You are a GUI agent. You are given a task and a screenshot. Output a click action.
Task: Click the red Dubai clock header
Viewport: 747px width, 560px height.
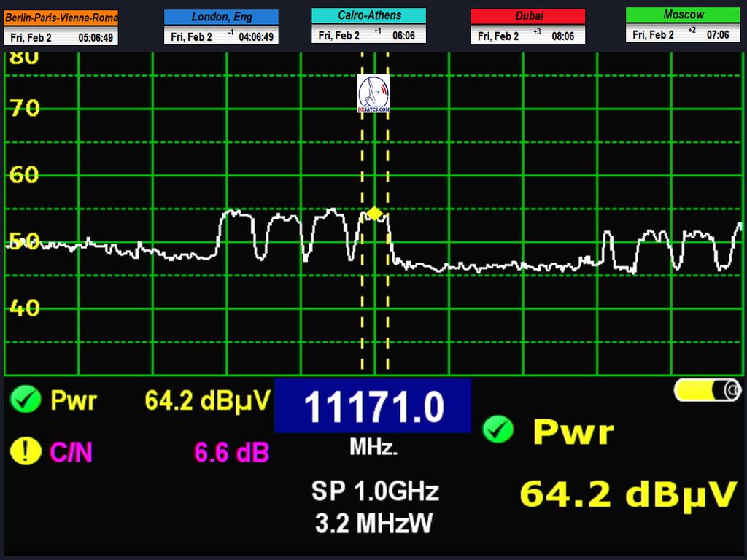[528, 16]
